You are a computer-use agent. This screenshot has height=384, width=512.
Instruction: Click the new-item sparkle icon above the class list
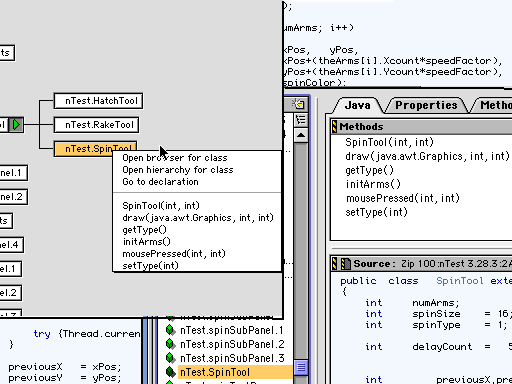coord(298,104)
